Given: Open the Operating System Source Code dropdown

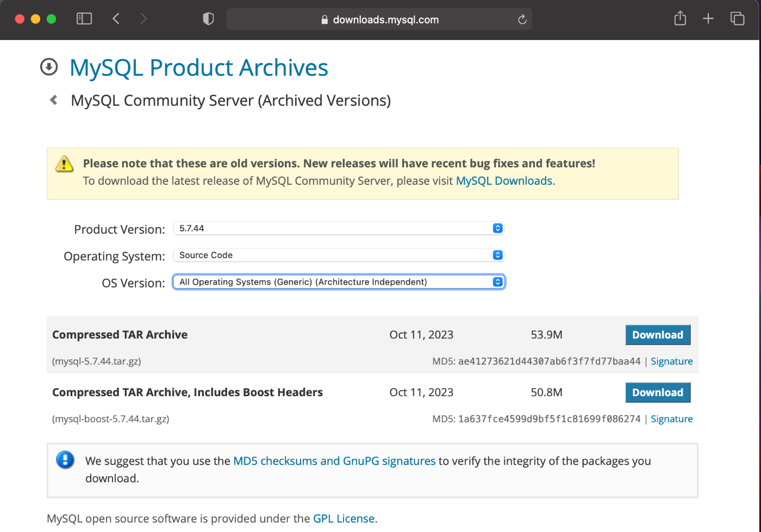Looking at the screenshot, I should click(339, 255).
